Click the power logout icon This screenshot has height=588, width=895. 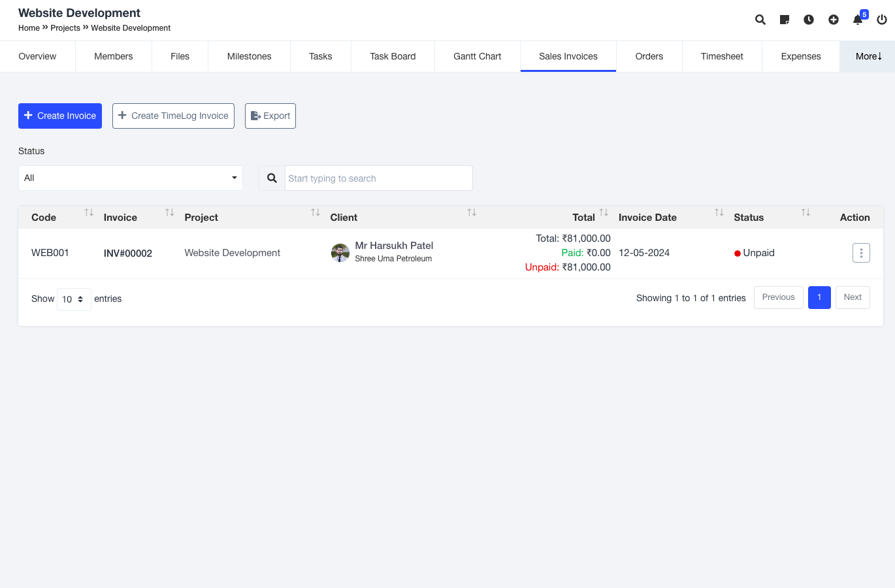tap(882, 20)
